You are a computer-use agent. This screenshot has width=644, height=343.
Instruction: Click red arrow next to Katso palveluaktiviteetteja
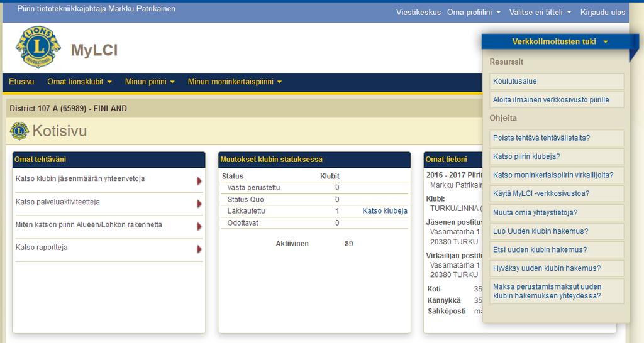(x=199, y=204)
